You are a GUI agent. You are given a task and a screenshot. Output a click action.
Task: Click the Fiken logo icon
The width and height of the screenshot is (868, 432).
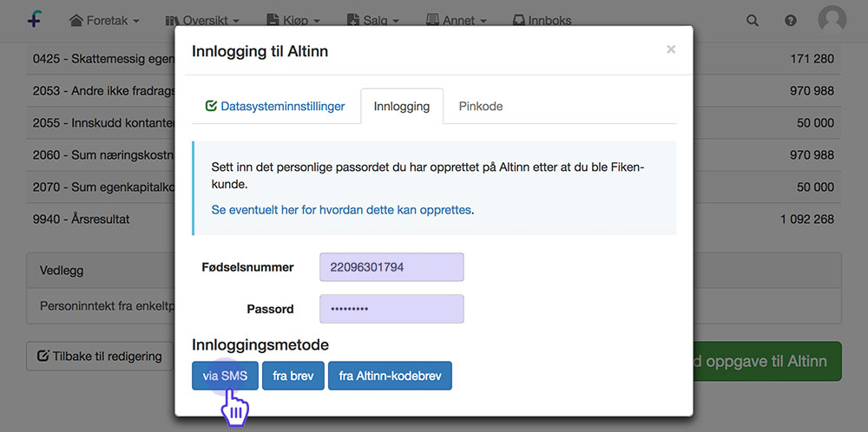pyautogui.click(x=35, y=19)
